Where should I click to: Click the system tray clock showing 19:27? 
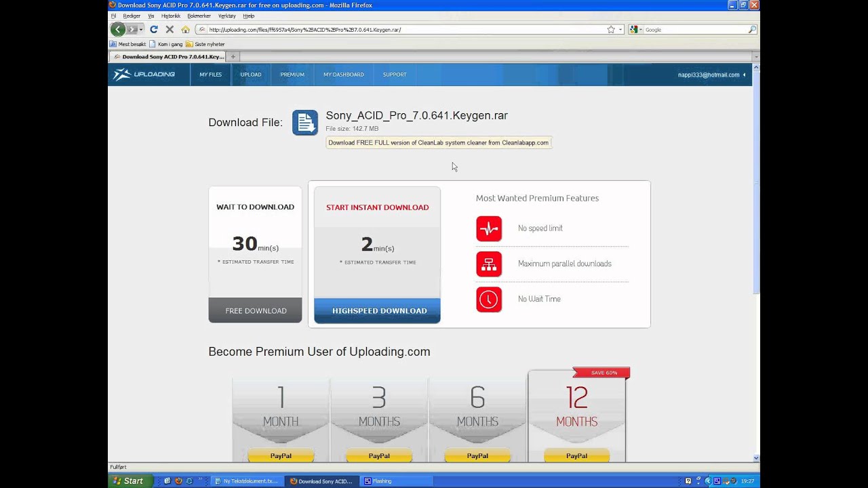coord(748,481)
